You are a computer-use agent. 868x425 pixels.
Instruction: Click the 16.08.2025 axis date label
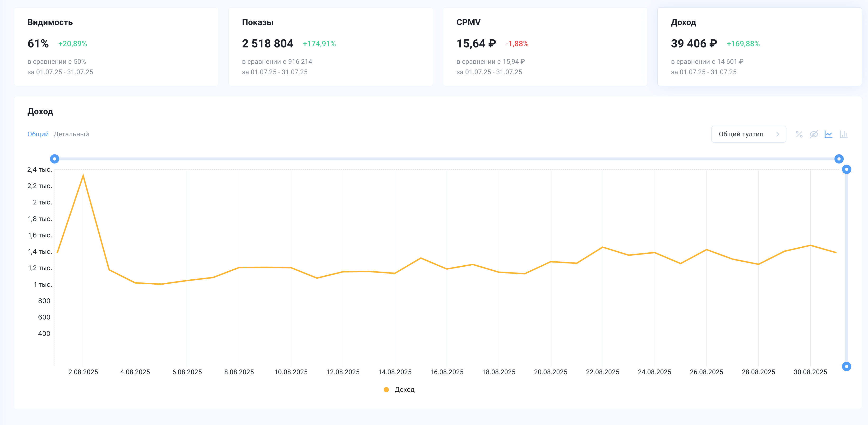pyautogui.click(x=447, y=372)
